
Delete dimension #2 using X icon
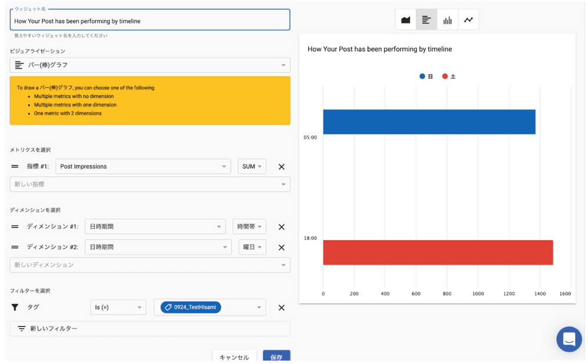click(x=281, y=248)
